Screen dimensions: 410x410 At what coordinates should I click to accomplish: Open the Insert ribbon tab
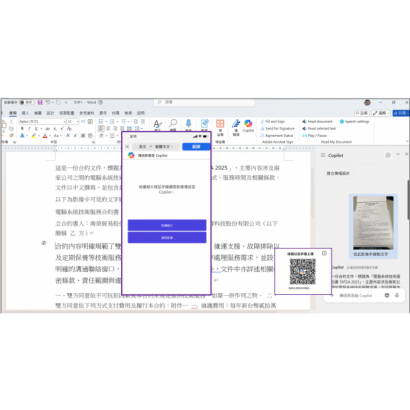pyautogui.click(x=25, y=113)
